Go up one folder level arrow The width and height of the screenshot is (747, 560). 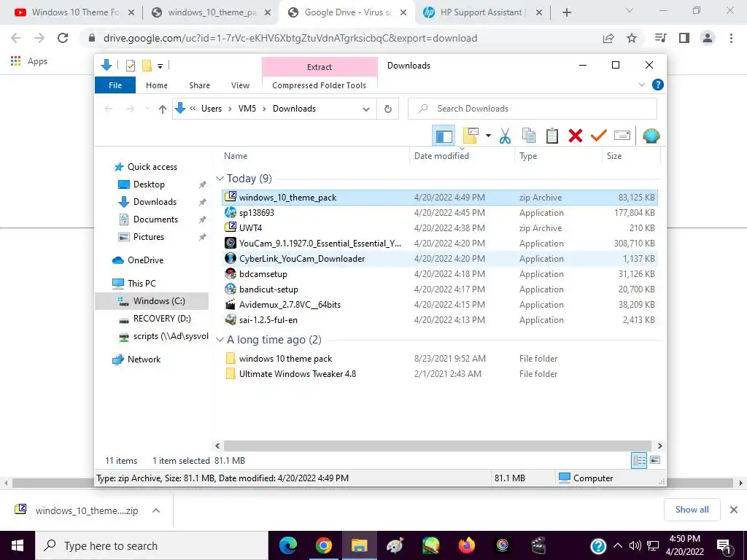tap(163, 109)
